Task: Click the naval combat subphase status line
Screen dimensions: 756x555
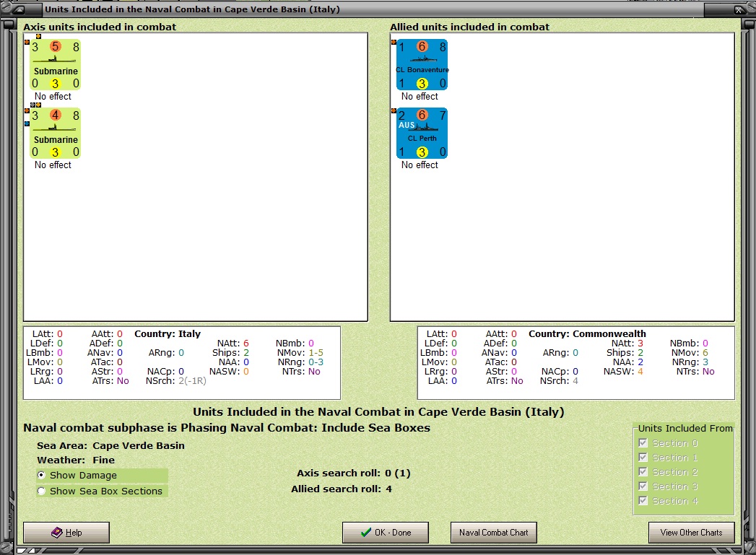Action: click(x=227, y=428)
